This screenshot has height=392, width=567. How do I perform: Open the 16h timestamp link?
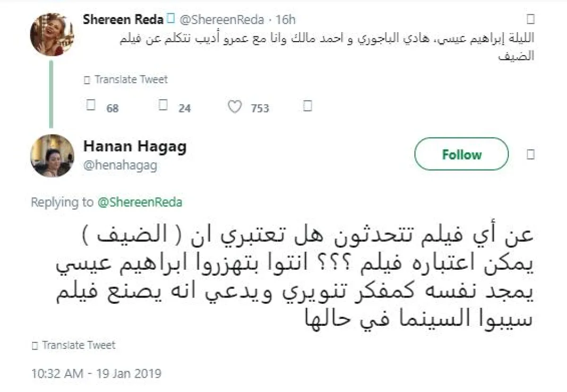click(286, 20)
